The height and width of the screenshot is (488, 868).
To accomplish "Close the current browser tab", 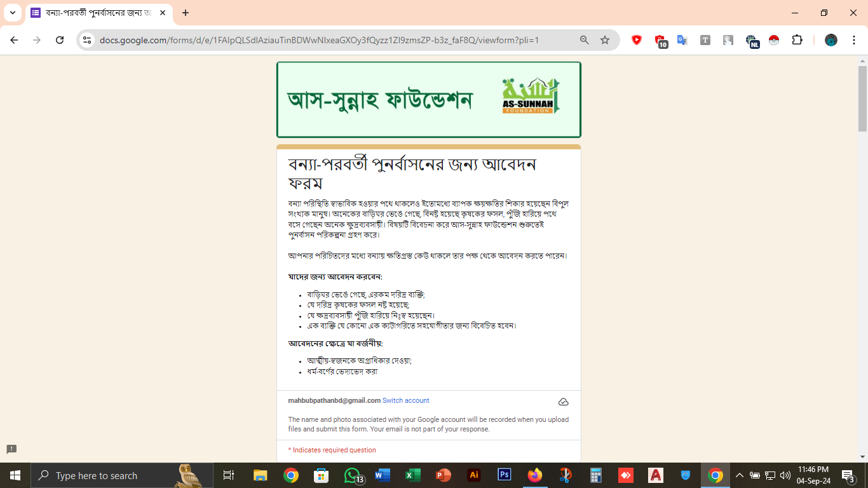I will pyautogui.click(x=163, y=13).
